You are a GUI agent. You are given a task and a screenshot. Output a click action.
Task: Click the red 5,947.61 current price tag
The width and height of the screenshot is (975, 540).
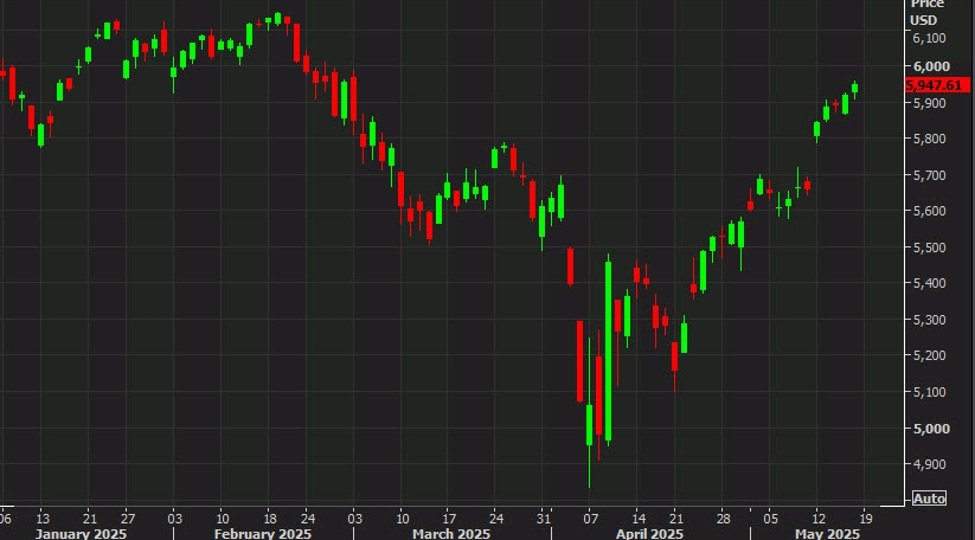pyautogui.click(x=937, y=86)
